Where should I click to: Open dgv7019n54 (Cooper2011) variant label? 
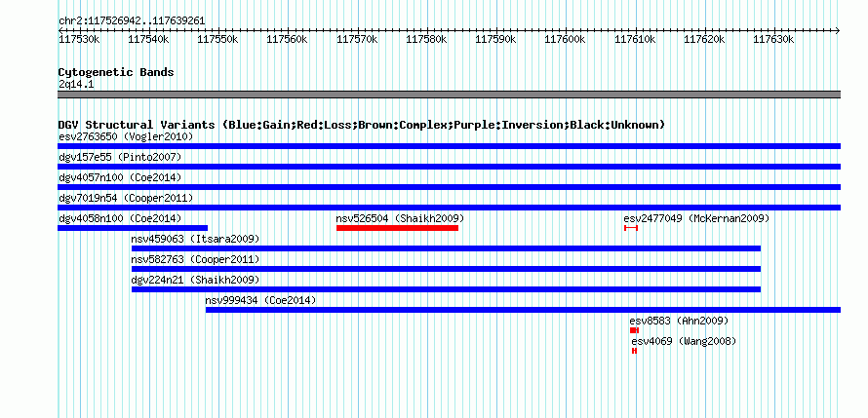click(x=126, y=198)
